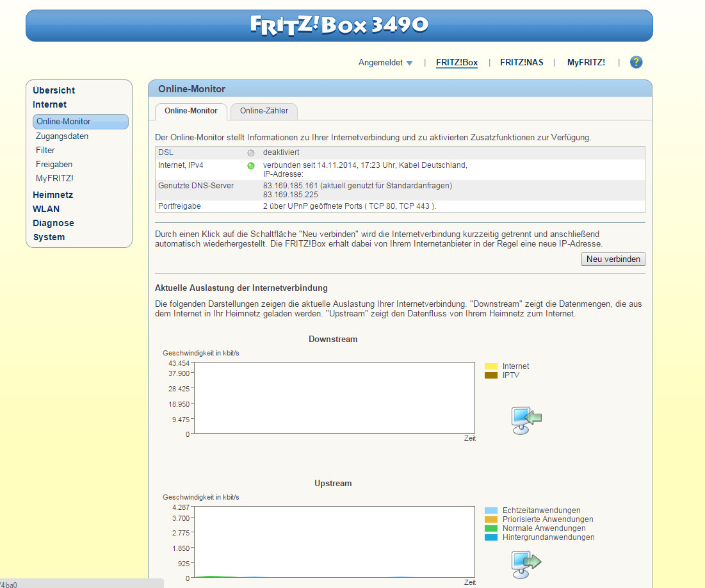
Task: Open Zugangsdaten in the sidebar
Action: (x=62, y=136)
